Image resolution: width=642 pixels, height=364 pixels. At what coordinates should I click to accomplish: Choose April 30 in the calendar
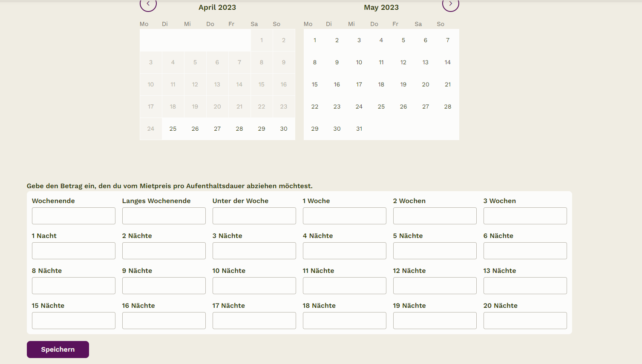[x=284, y=129]
